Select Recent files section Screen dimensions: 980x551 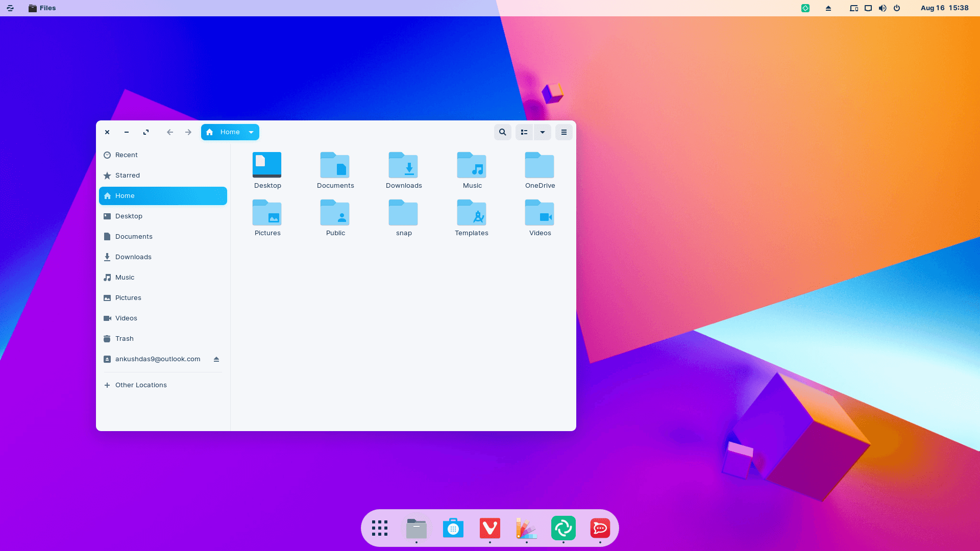(x=127, y=155)
